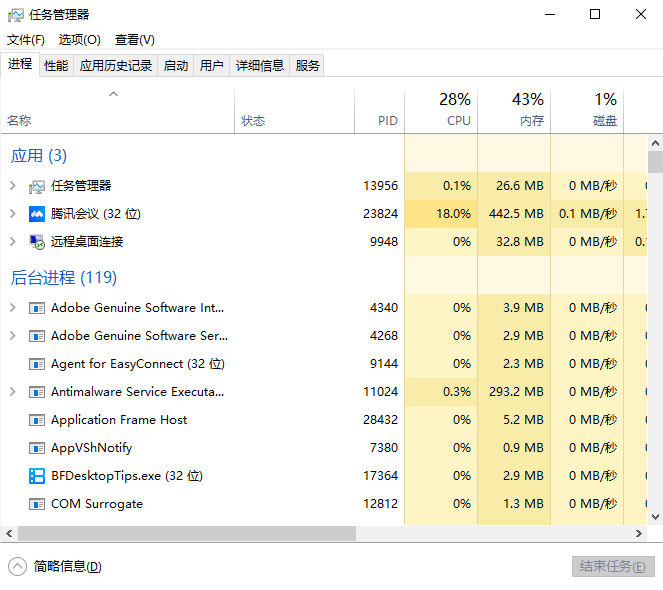Screen dimensions: 663x590
Task: Click the Application Frame Host icon
Action: click(x=37, y=420)
